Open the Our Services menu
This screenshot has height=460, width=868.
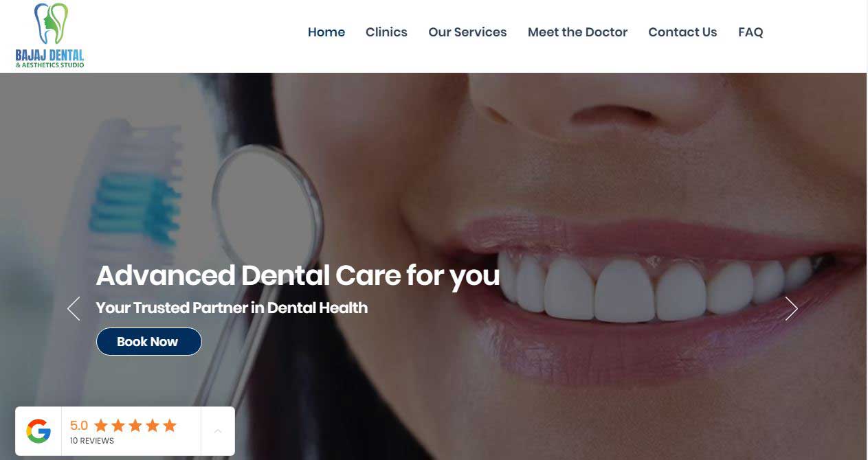click(x=467, y=32)
